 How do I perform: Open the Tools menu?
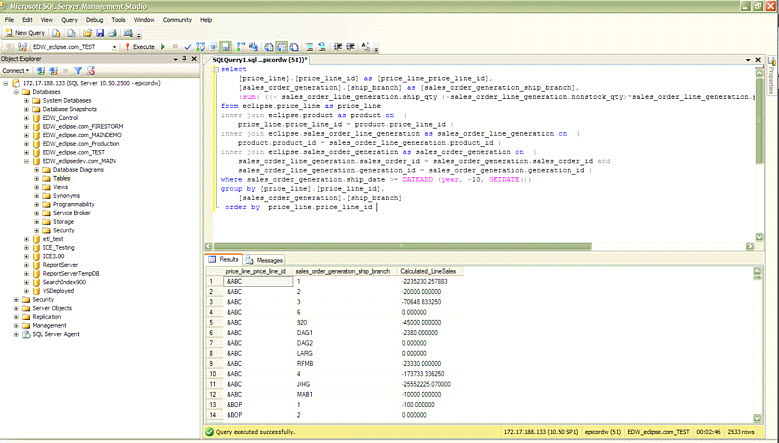[x=118, y=20]
